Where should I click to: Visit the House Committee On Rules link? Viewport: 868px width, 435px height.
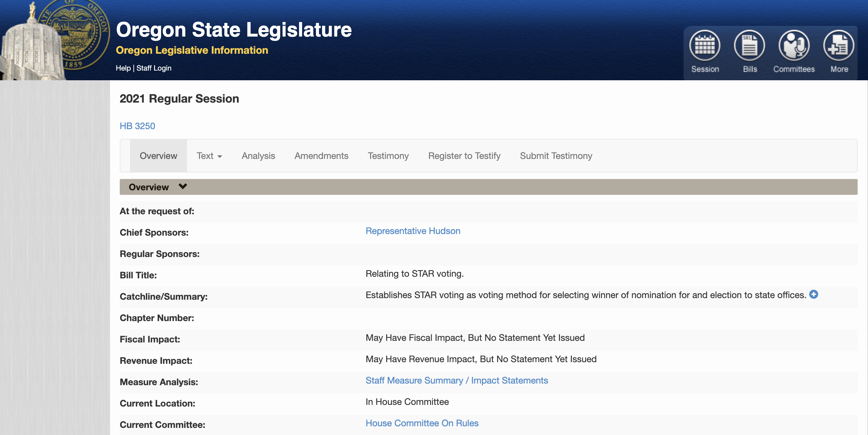tap(422, 423)
